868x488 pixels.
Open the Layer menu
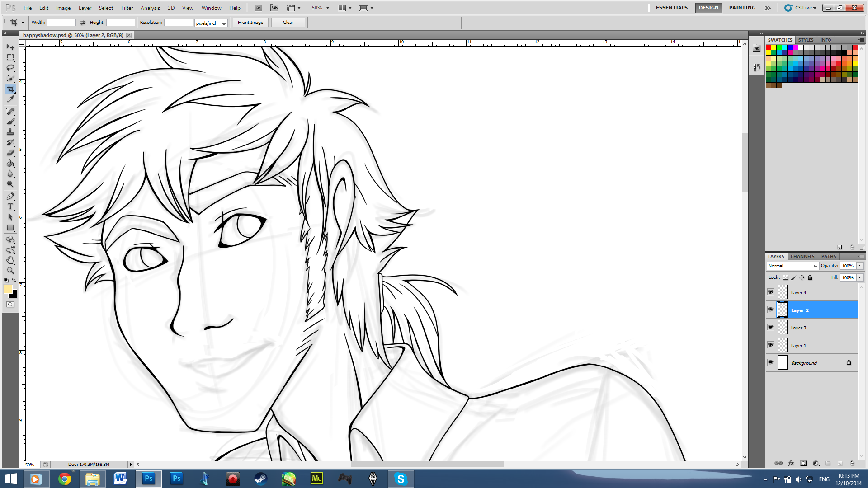(x=85, y=8)
